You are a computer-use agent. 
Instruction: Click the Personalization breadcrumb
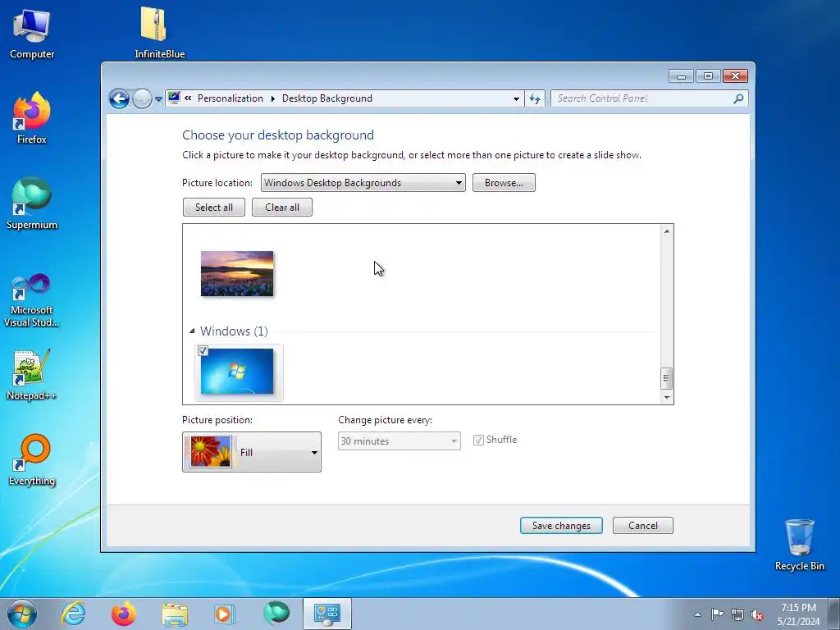pyautogui.click(x=231, y=98)
